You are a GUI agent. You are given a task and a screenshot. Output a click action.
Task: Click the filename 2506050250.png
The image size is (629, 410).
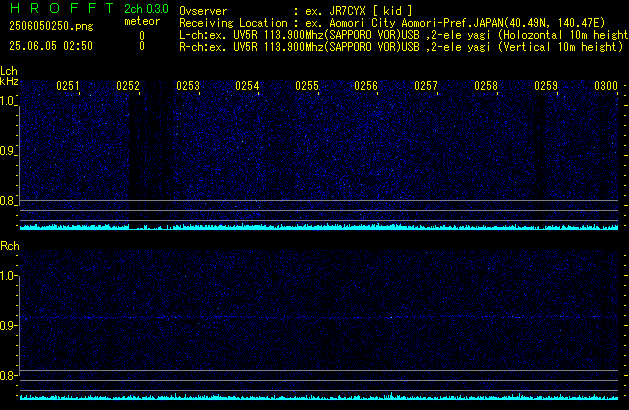(x=51, y=26)
